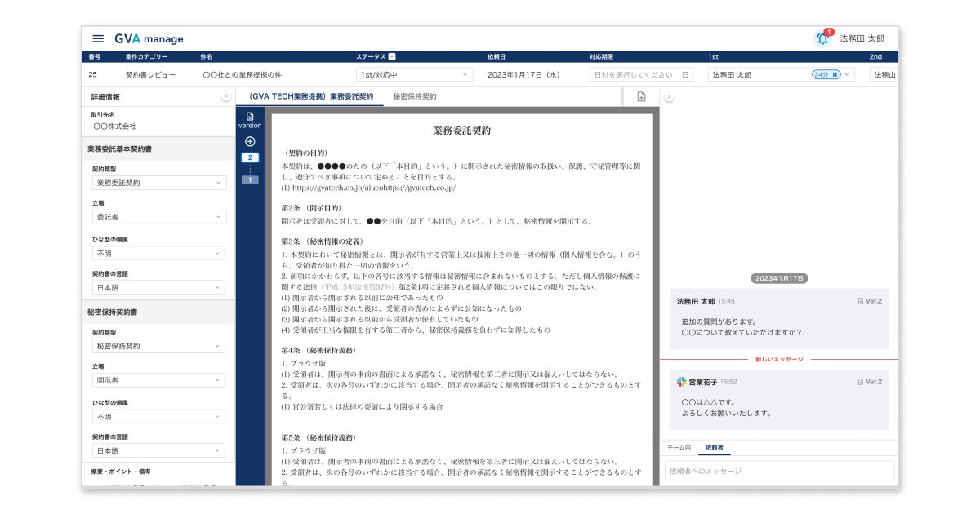Viewport: 980px width, 514px height.
Task: Click the 件名 text ○○社との業務提携の件
Action: (x=243, y=74)
